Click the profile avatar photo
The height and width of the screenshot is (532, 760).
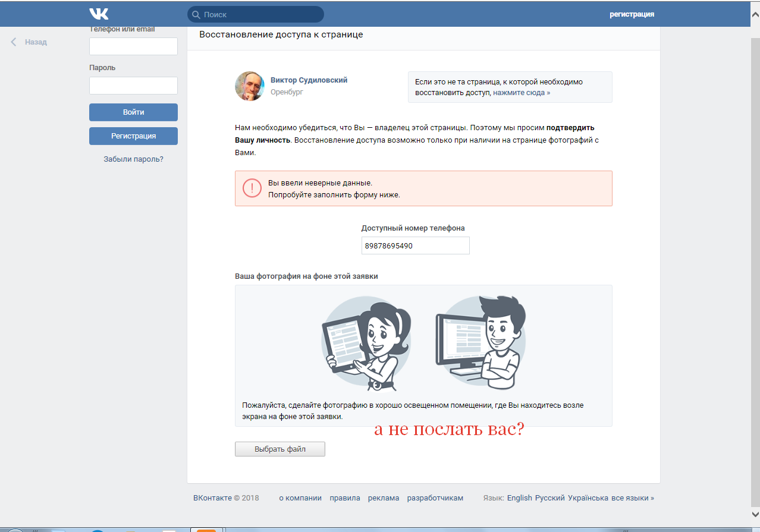pos(250,86)
